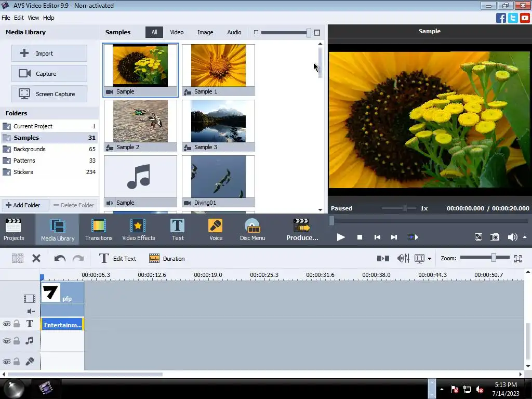Image resolution: width=532 pixels, height=399 pixels.
Task: Open the Help menu
Action: [x=48, y=18]
